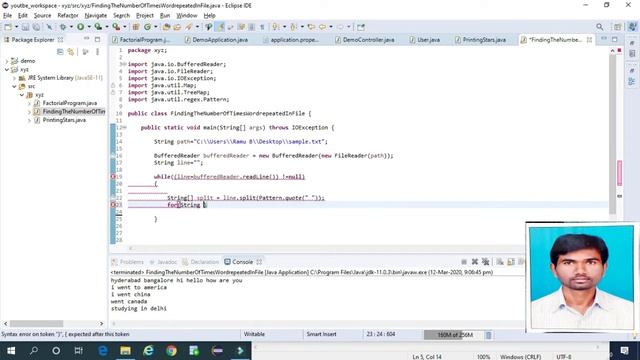This screenshot has width=640, height=360.
Task: Click the Open Perspective icon
Action: pyautogui.click(x=618, y=27)
